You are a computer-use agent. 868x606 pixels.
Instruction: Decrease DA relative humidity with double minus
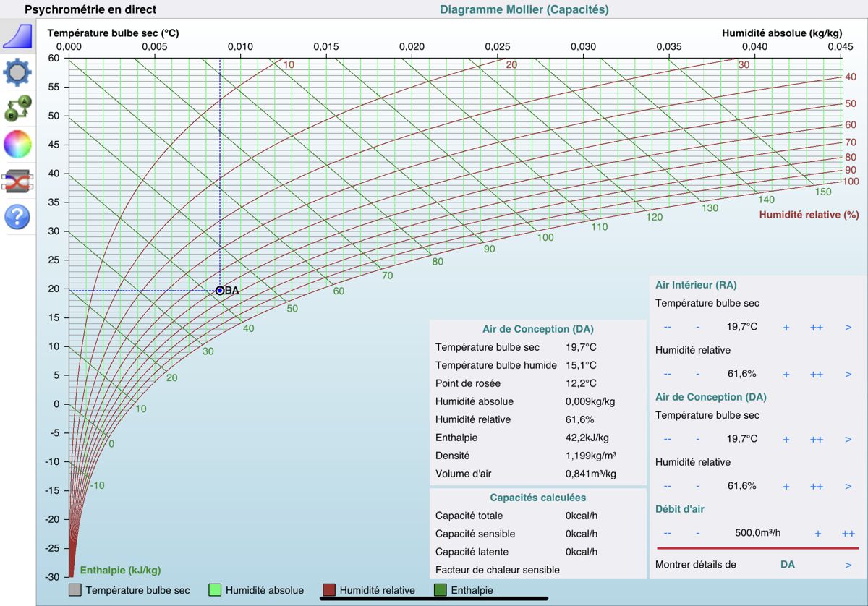pyautogui.click(x=668, y=486)
